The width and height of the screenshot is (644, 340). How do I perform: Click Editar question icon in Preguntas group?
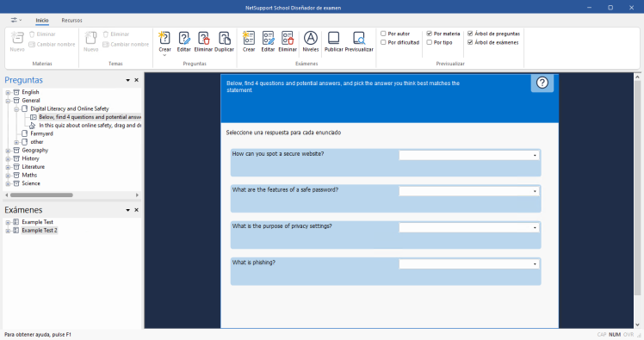(183, 42)
